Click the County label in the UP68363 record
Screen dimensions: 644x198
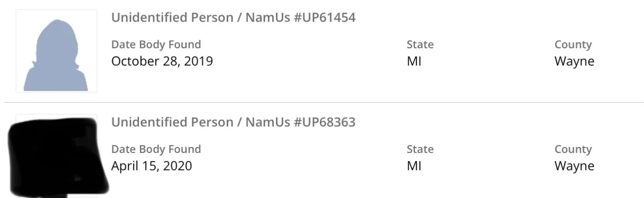573,149
